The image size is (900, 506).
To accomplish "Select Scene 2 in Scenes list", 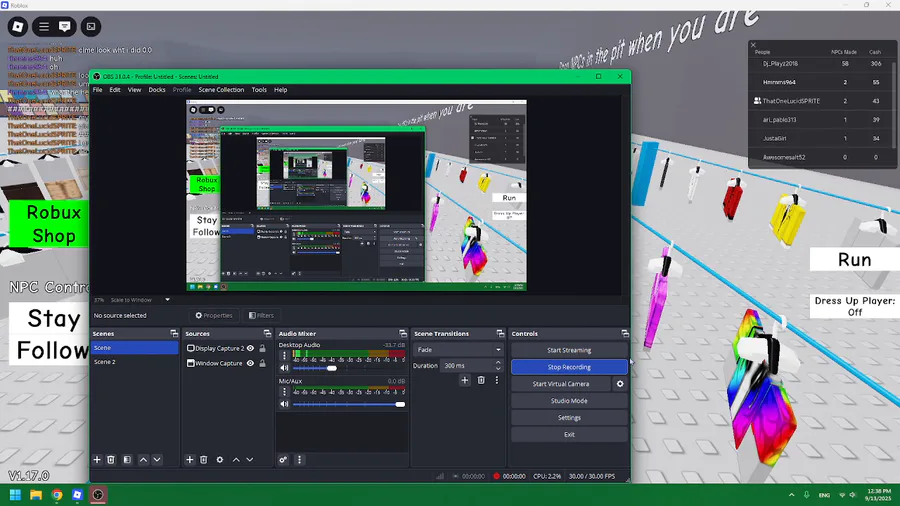I will (x=134, y=362).
